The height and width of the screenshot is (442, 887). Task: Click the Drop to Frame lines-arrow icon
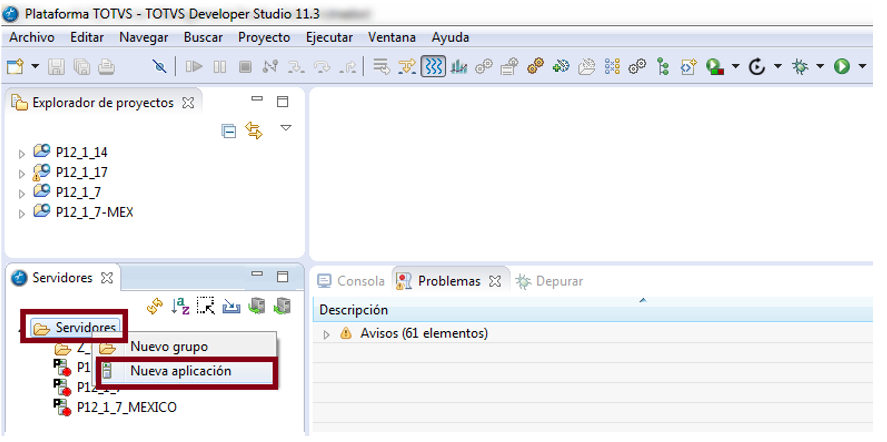(382, 67)
